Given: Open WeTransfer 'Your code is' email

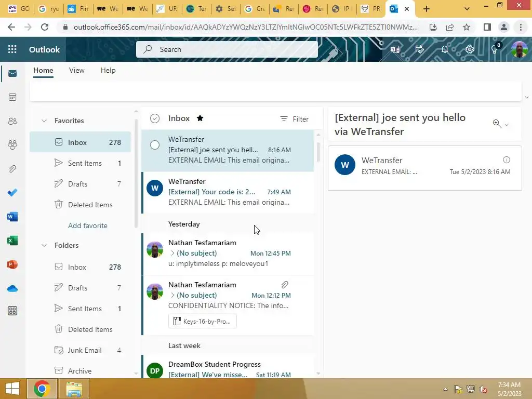Looking at the screenshot, I should (228, 192).
